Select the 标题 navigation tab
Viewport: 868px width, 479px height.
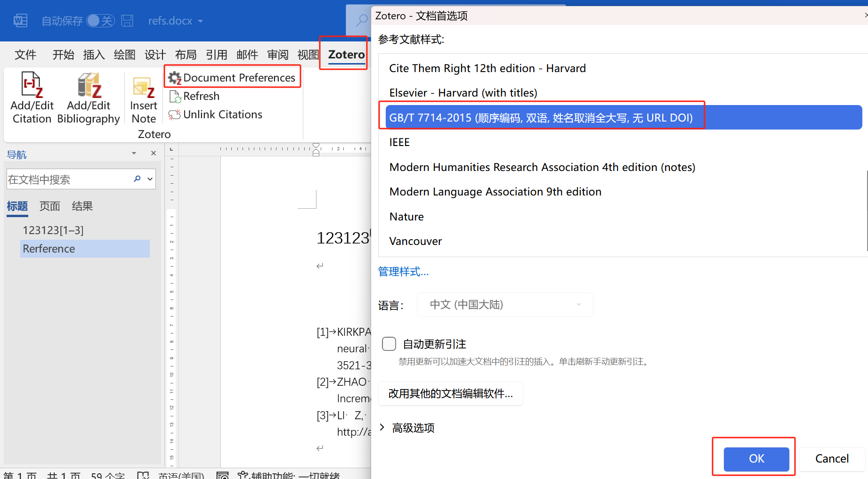(x=17, y=206)
